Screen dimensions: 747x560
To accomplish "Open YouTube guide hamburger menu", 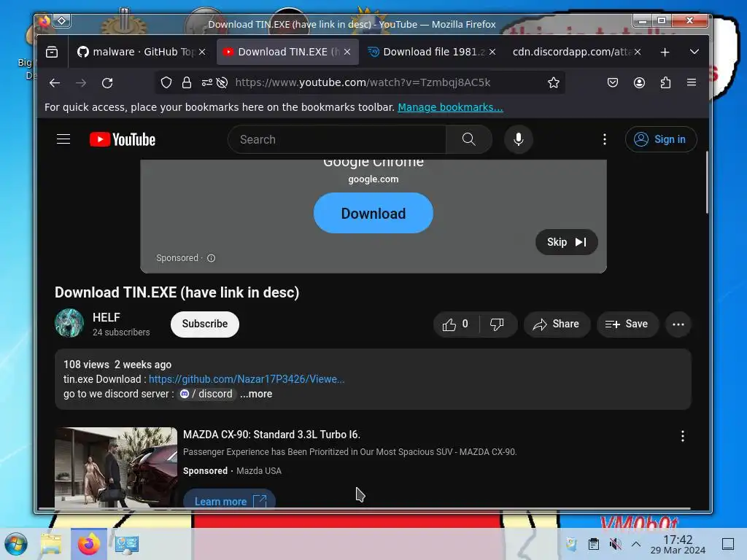I will pyautogui.click(x=63, y=139).
